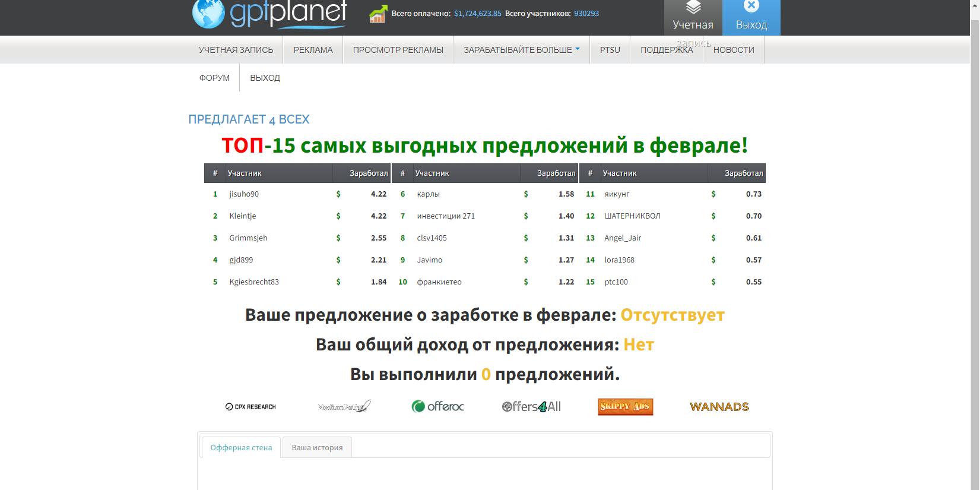Select the Offeroc offer wall logo

tap(437, 406)
